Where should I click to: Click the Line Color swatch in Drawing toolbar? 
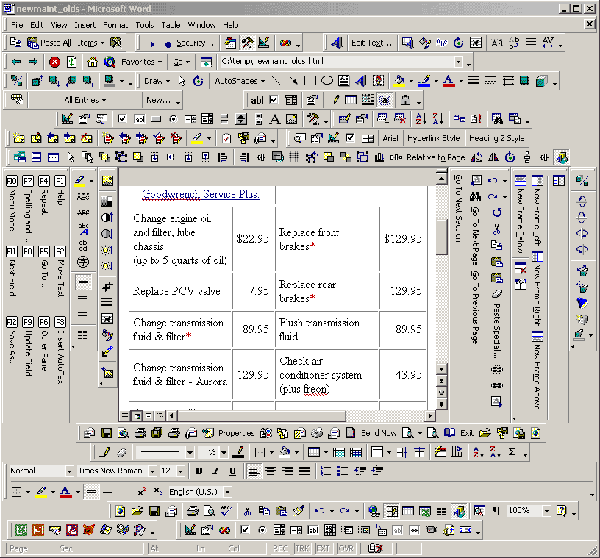(424, 81)
